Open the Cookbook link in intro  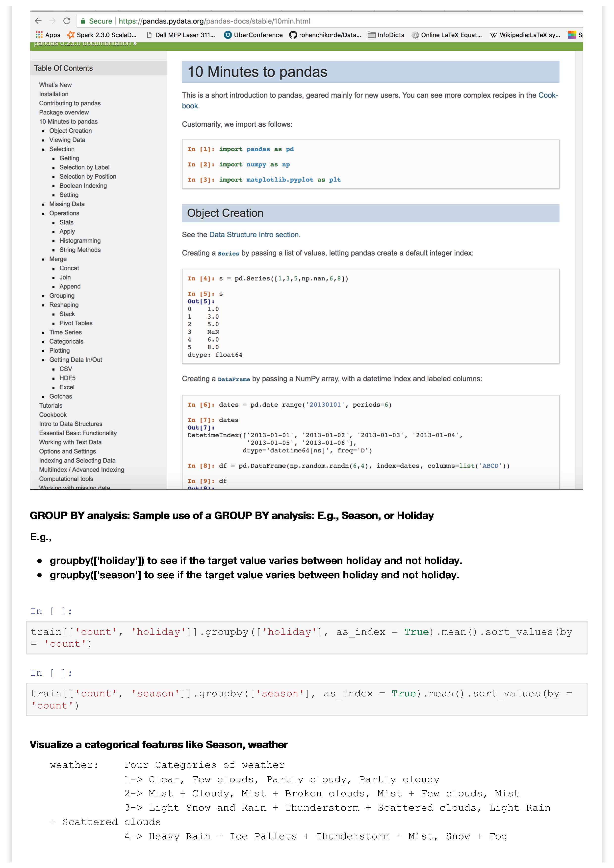[547, 95]
